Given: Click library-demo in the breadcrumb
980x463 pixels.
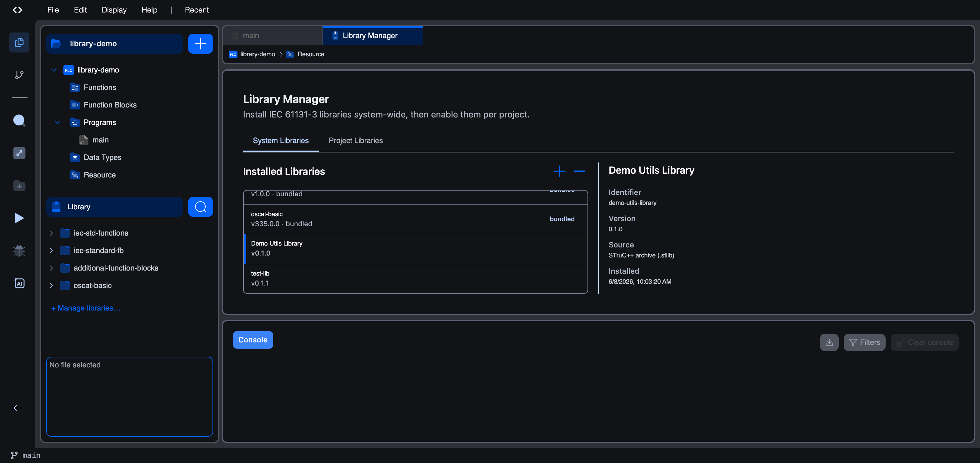Looking at the screenshot, I should coord(257,54).
